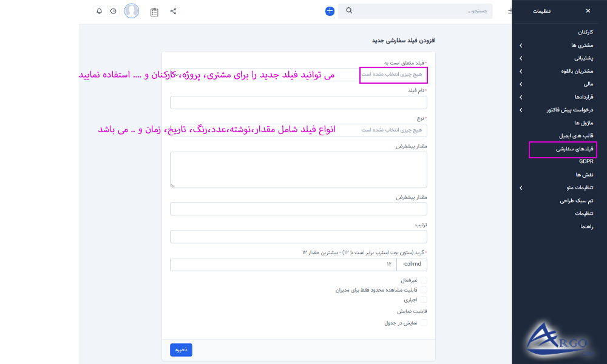Image resolution: width=607 pixels, height=364 pixels.
Task: Click the recent activity clock icon
Action: [113, 11]
